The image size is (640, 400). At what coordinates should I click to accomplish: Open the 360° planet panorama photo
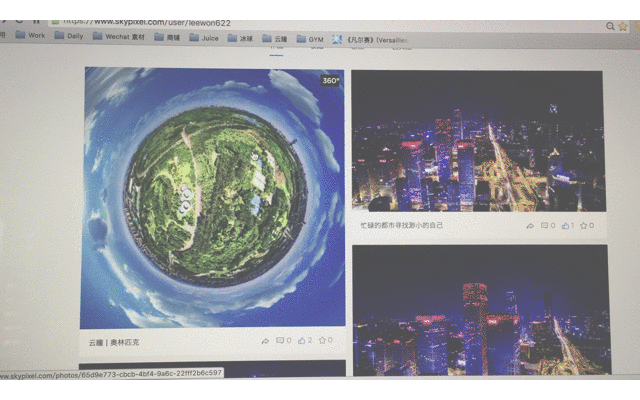[x=213, y=198]
